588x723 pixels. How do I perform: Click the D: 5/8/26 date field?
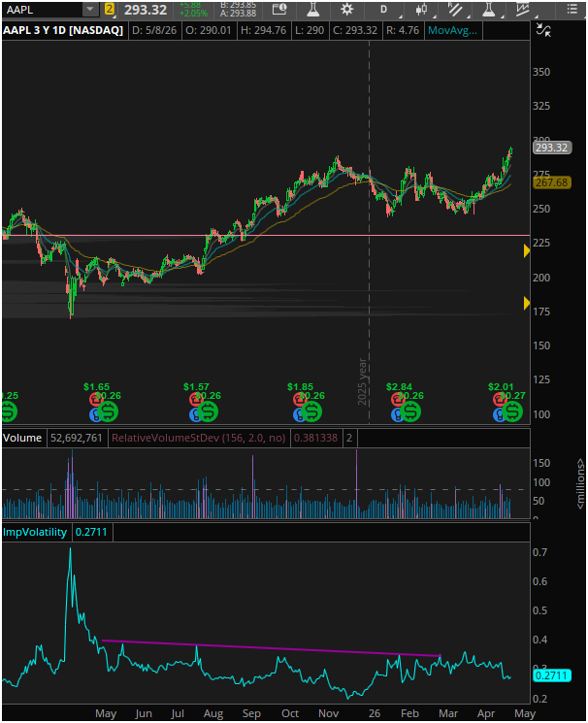[154, 30]
